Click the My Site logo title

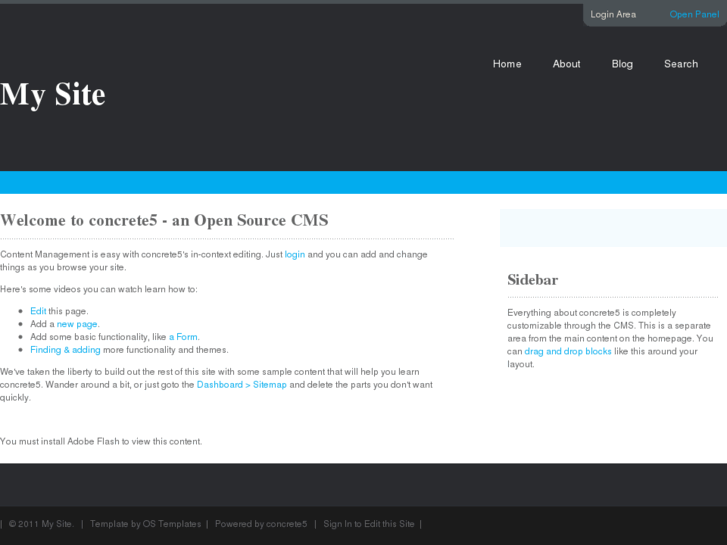tap(53, 95)
